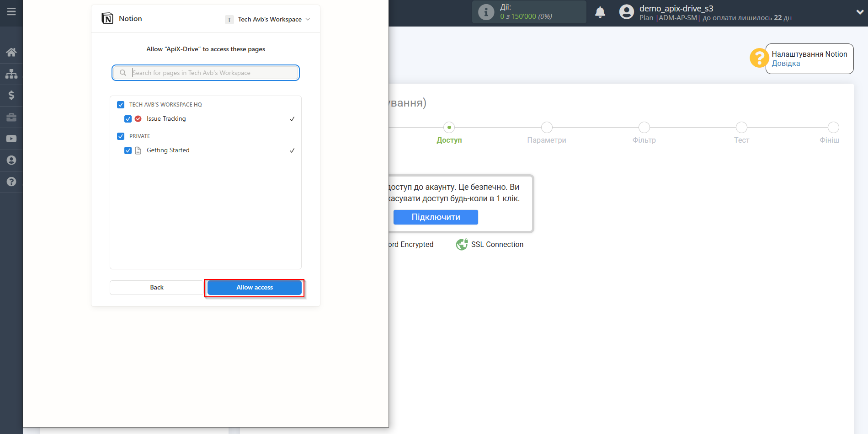Click the Getting Started page label
Screen dimensions: 868x434
(168, 150)
